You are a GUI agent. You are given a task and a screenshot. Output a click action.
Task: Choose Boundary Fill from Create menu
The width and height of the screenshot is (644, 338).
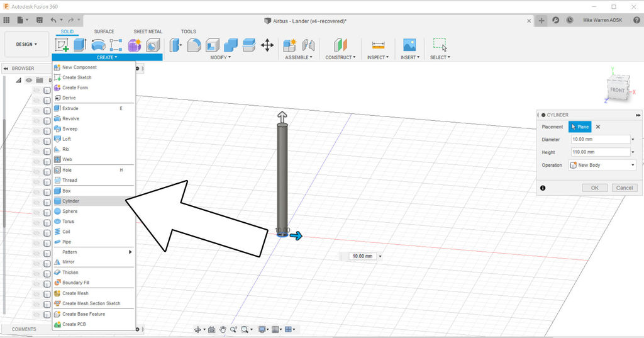click(94, 283)
